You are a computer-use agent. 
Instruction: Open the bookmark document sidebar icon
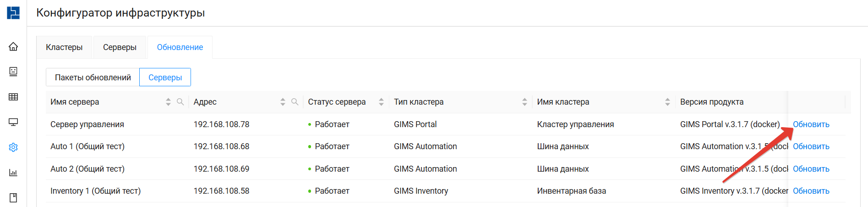click(13, 198)
